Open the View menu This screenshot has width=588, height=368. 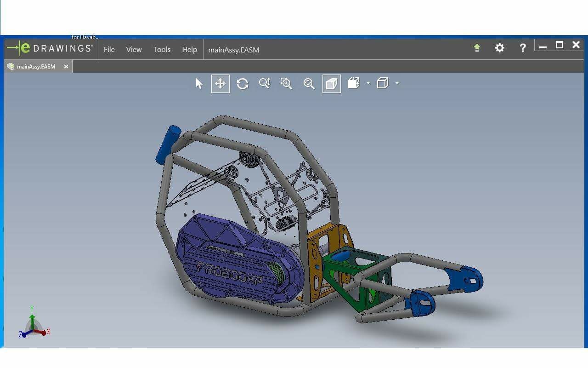(x=134, y=50)
